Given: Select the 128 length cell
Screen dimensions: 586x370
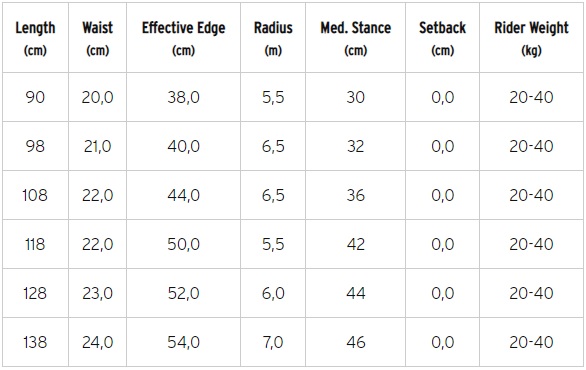Looking at the screenshot, I should click(x=35, y=293).
